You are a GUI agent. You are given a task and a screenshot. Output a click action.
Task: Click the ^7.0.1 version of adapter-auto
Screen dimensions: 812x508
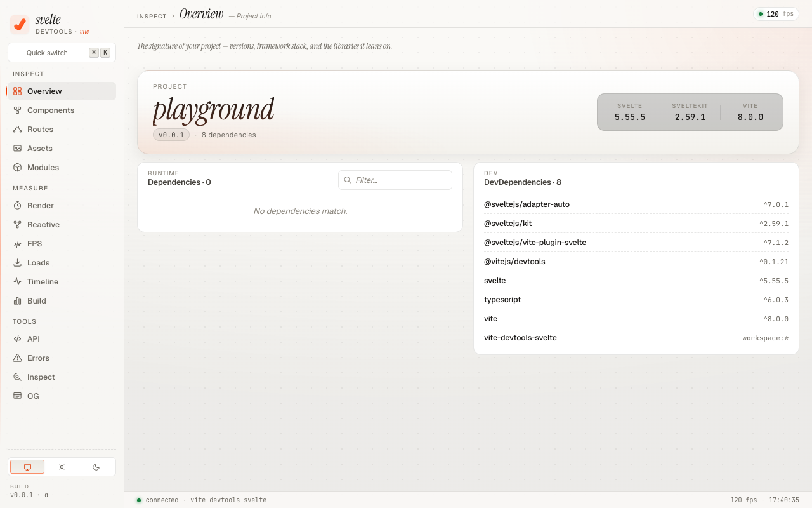click(x=776, y=204)
